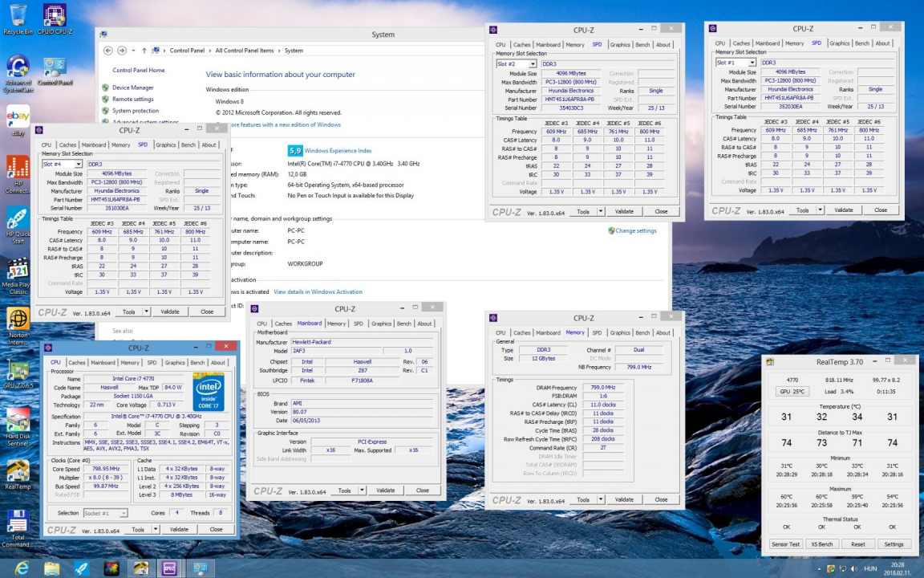The height and width of the screenshot is (578, 924).
Task: Open the Slot #1 memory slot dropdown
Action: pyautogui.click(x=752, y=63)
